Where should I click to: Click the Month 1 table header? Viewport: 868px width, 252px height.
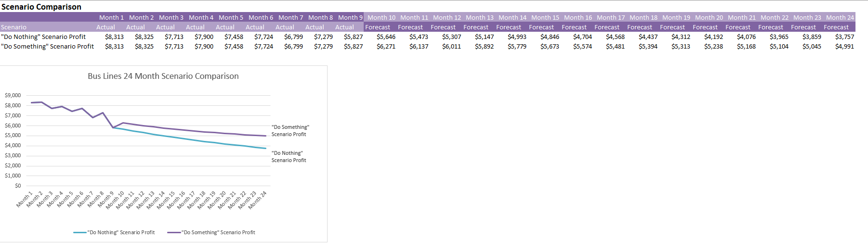tap(112, 18)
